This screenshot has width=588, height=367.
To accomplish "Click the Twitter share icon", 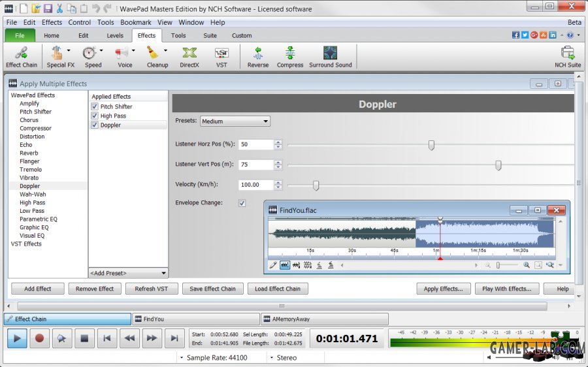I will pos(525,35).
